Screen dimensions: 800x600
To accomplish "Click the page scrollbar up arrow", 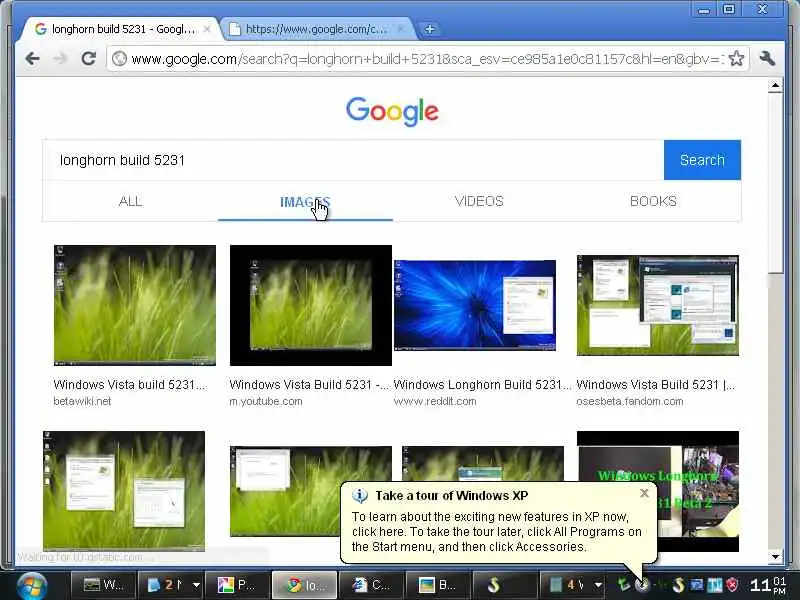I will pyautogui.click(x=775, y=85).
